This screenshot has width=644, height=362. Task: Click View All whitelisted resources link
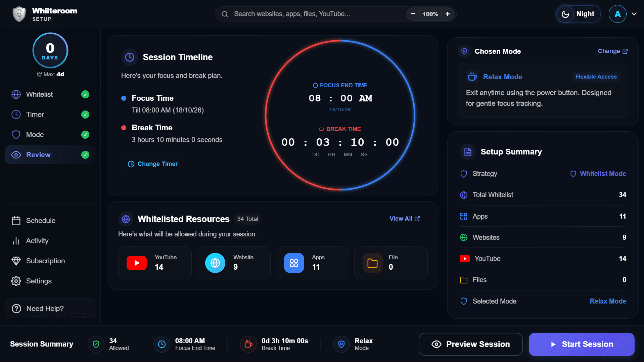coord(405,219)
